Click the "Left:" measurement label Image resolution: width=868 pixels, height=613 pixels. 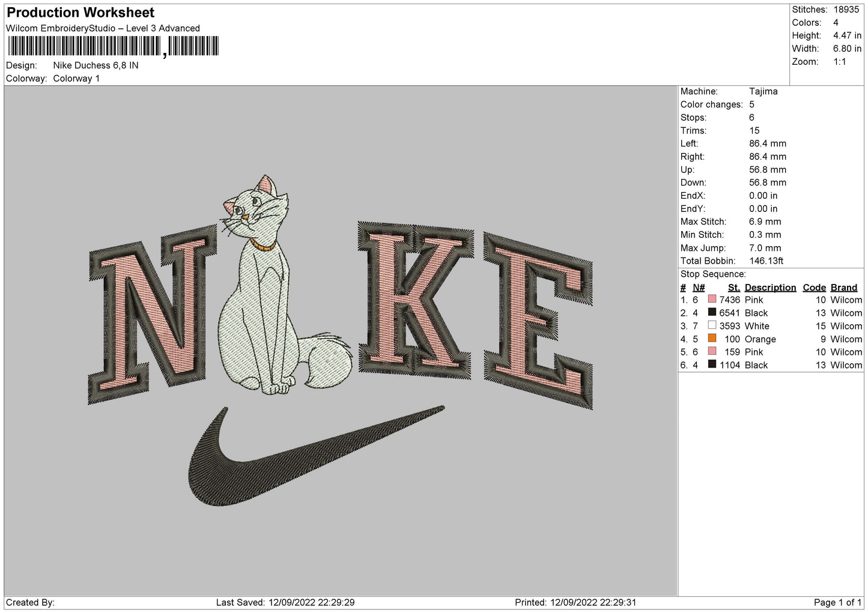pyautogui.click(x=689, y=143)
